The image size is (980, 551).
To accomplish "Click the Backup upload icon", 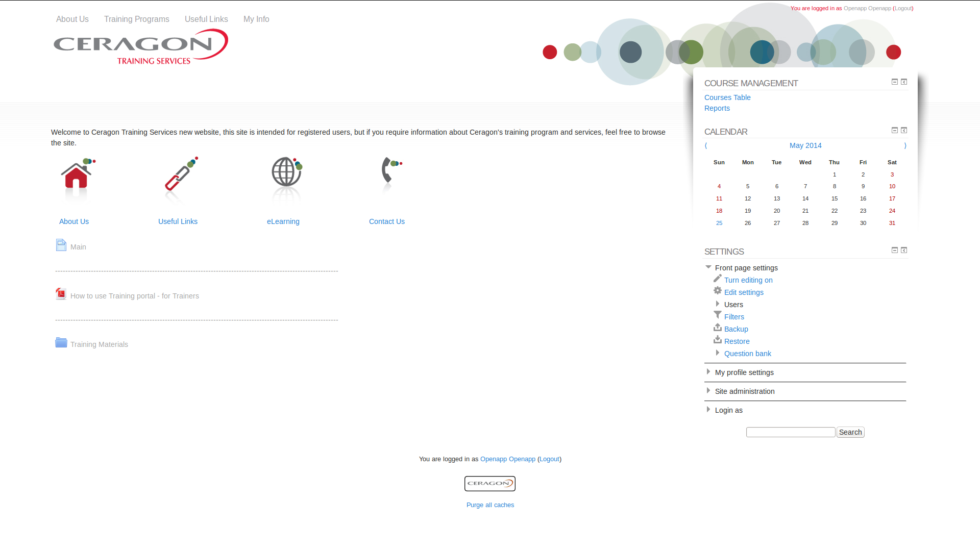I will [x=718, y=328].
